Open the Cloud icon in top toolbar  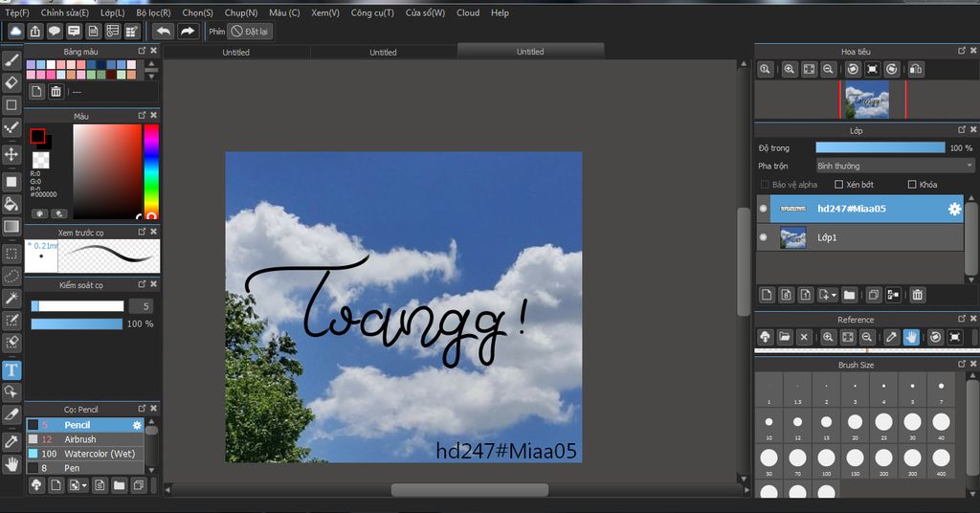click(x=15, y=32)
